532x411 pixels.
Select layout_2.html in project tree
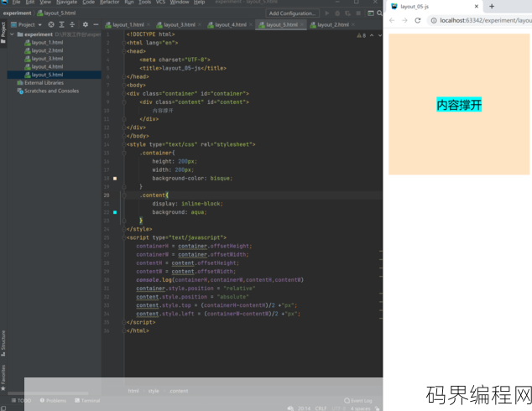47,50
